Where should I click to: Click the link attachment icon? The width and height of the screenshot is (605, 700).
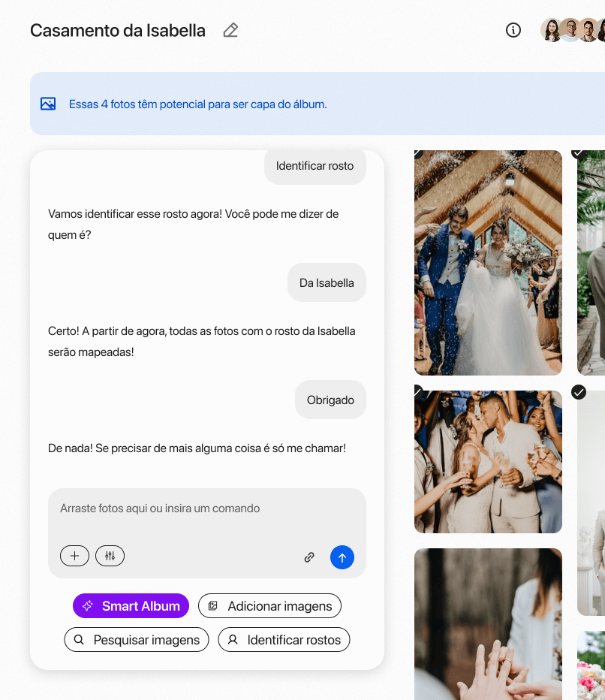(309, 557)
